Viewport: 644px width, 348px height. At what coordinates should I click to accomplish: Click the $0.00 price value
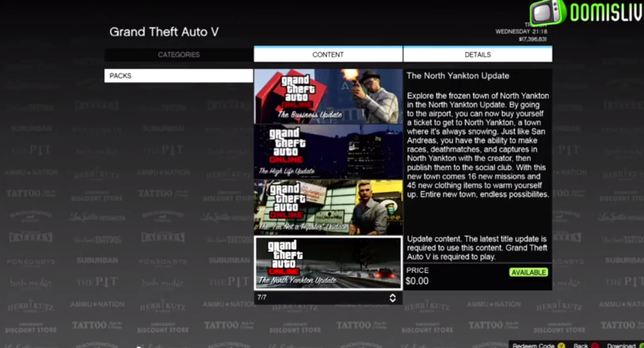click(418, 281)
